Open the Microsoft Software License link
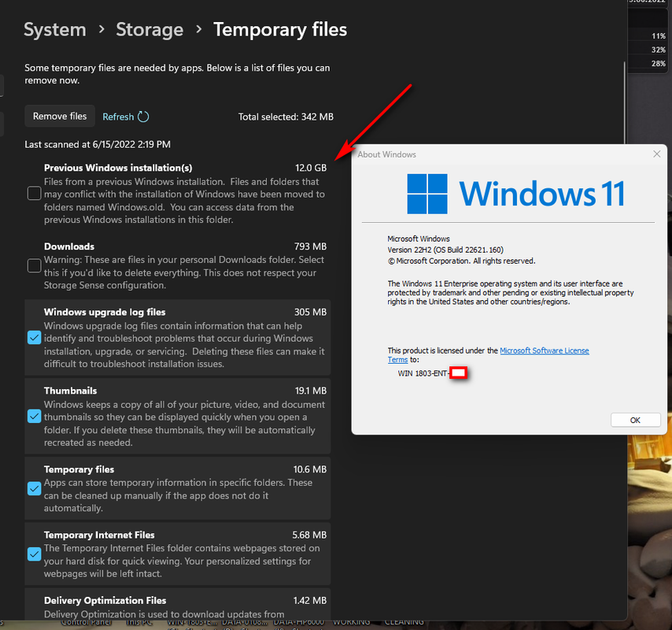Image resolution: width=672 pixels, height=630 pixels. click(x=545, y=350)
